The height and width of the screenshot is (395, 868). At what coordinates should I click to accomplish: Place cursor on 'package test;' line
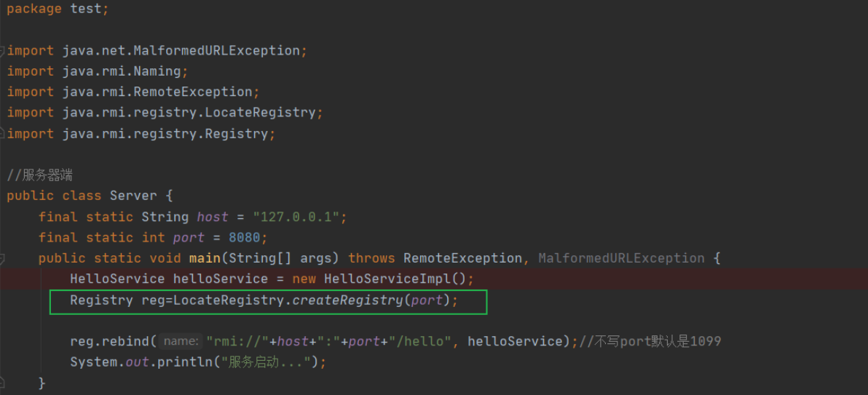click(x=58, y=9)
